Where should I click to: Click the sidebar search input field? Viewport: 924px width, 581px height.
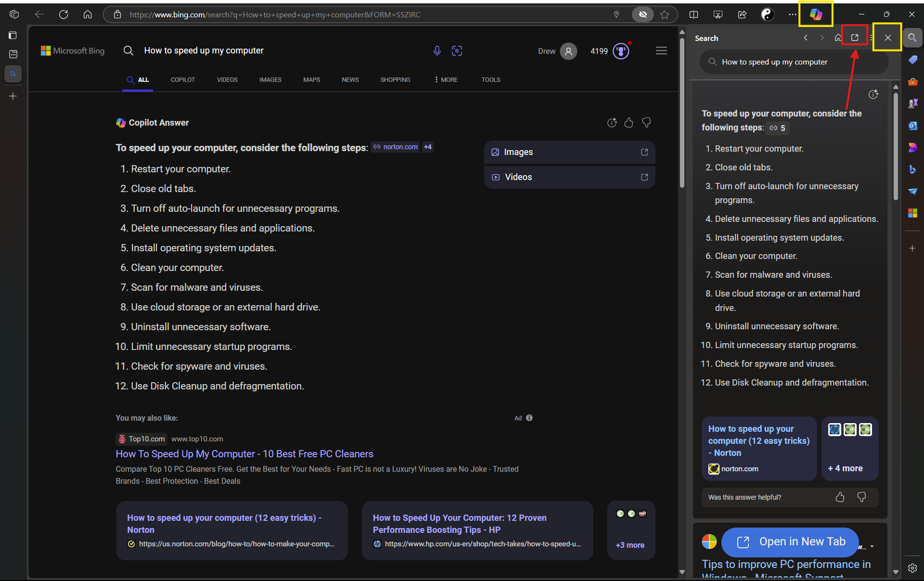794,62
